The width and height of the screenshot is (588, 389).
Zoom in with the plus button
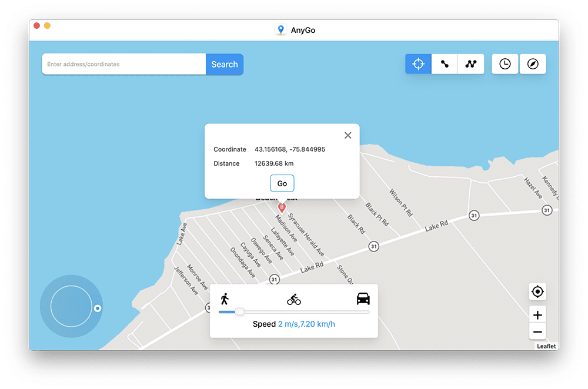coord(537,315)
